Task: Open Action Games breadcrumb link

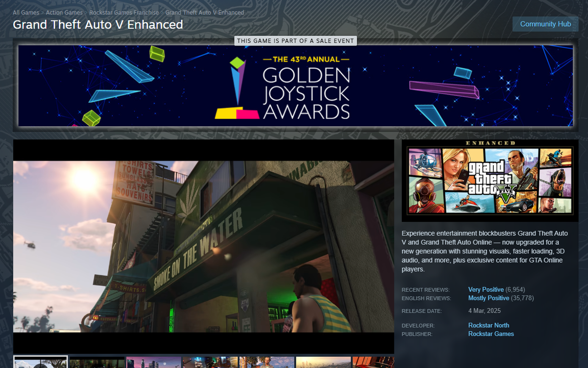Action: pyautogui.click(x=64, y=13)
